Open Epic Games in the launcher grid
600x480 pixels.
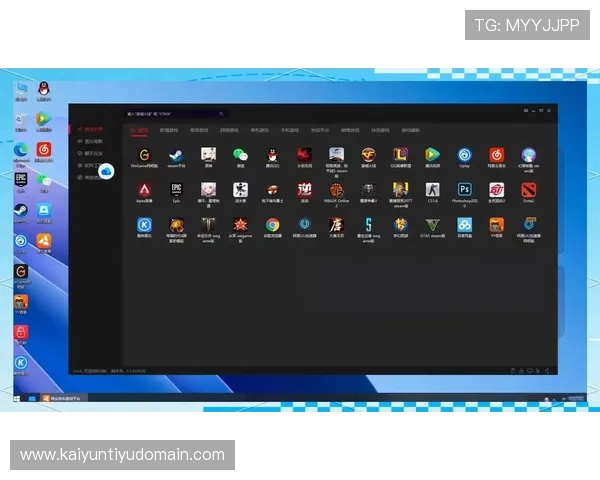click(x=176, y=193)
